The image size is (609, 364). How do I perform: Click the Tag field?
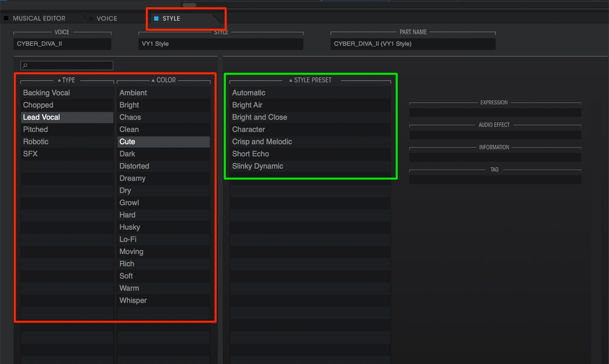(x=495, y=180)
